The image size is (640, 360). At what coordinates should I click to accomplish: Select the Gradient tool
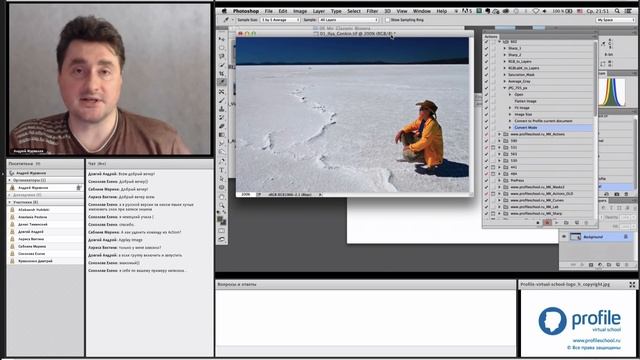pyautogui.click(x=222, y=135)
